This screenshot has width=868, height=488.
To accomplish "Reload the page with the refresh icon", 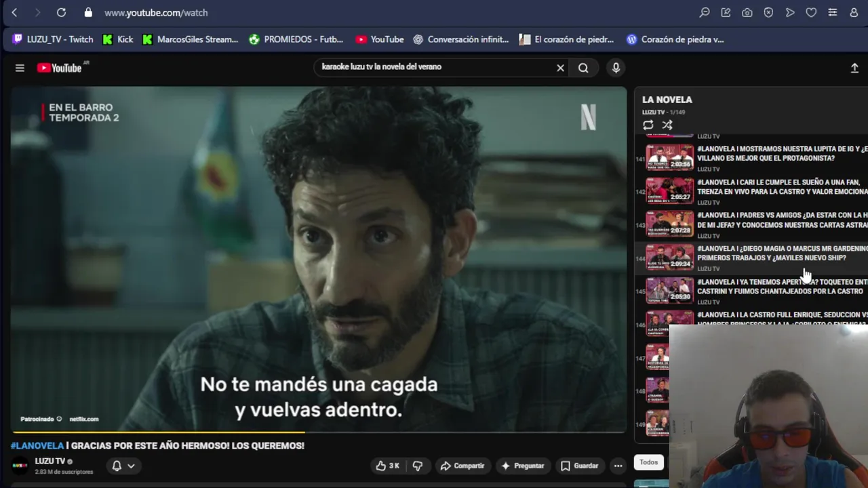I will point(61,12).
